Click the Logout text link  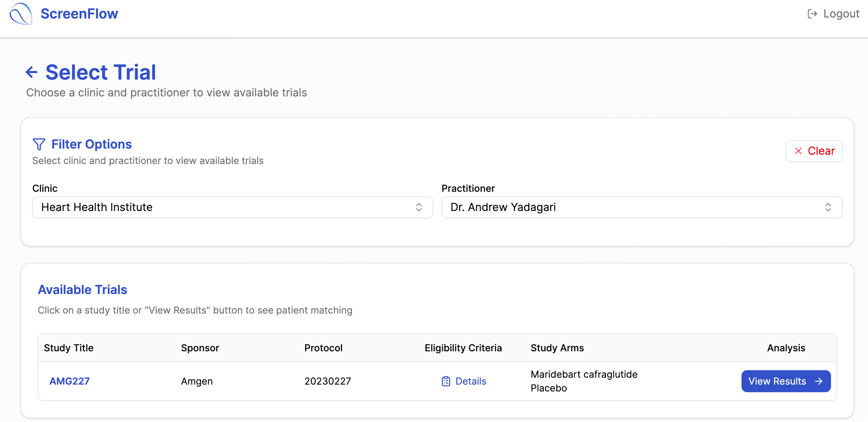coord(841,14)
